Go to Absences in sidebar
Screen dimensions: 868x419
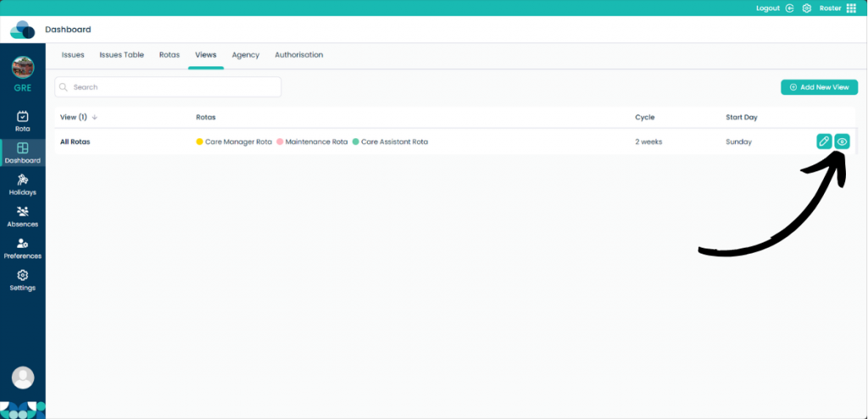click(x=23, y=216)
